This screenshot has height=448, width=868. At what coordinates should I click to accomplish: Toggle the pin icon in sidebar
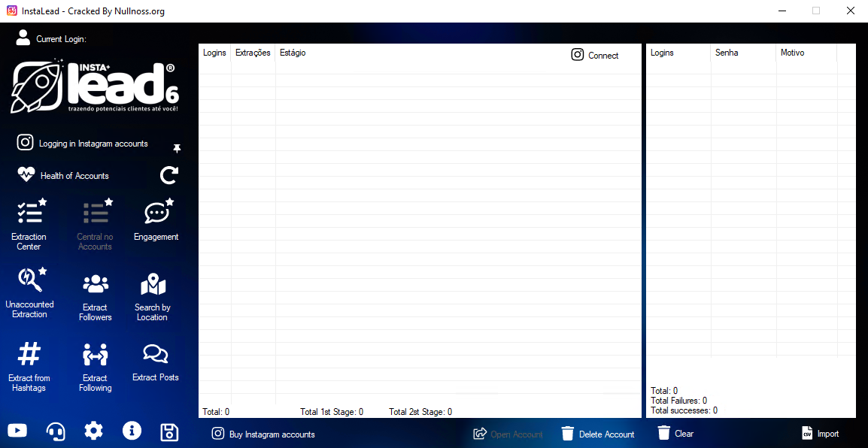click(x=178, y=148)
